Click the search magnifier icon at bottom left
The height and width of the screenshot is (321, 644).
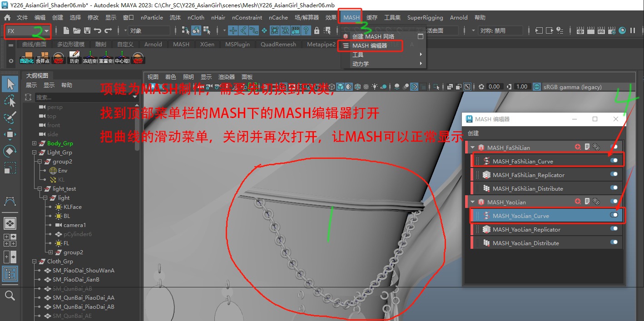pos(10,296)
